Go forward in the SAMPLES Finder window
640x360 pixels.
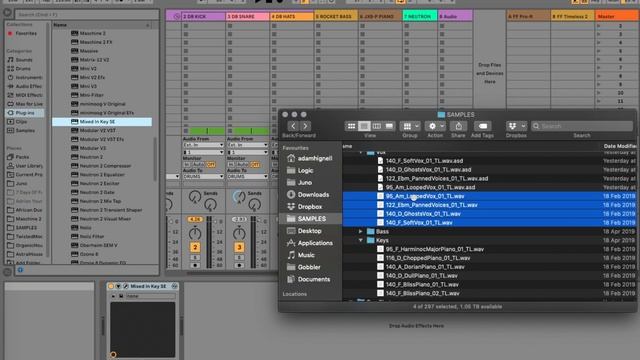[x=305, y=126]
